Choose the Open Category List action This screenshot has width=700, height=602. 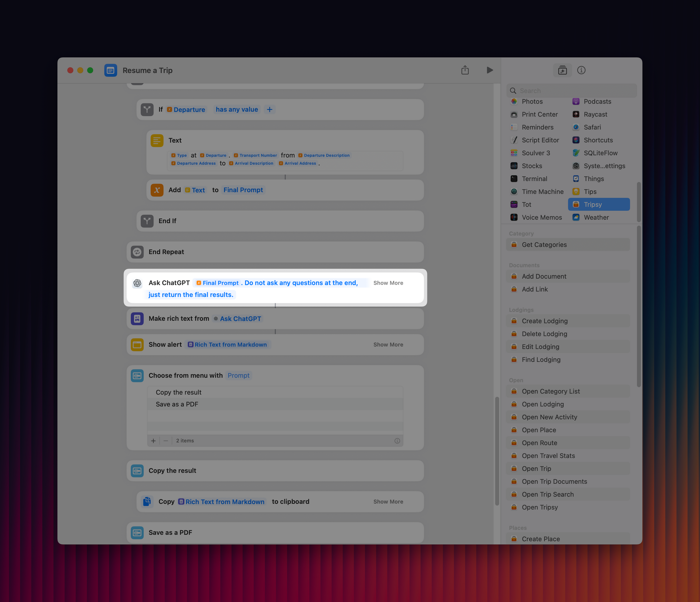(568, 391)
